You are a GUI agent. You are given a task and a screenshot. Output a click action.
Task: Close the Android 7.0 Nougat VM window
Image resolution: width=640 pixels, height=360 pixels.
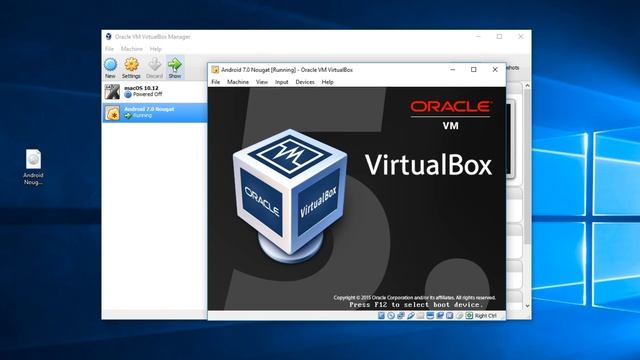click(x=495, y=70)
